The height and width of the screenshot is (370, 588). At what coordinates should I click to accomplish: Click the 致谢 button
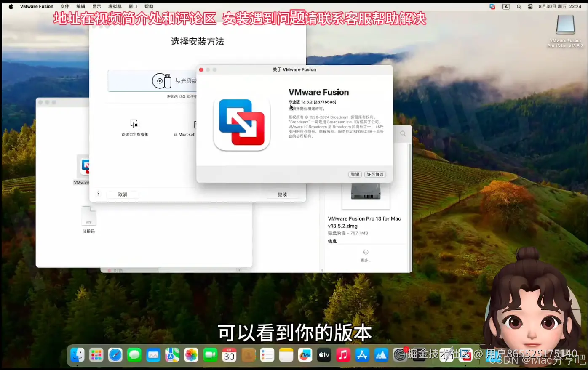point(355,174)
